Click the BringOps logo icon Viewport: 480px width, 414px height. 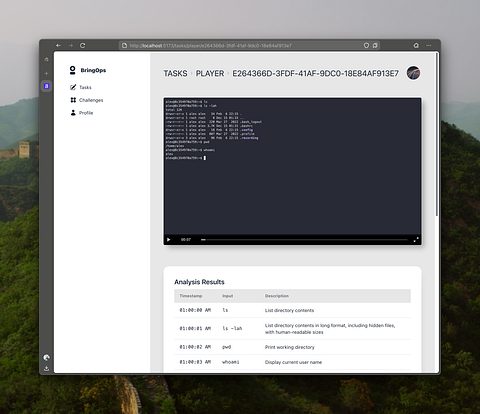(x=72, y=70)
